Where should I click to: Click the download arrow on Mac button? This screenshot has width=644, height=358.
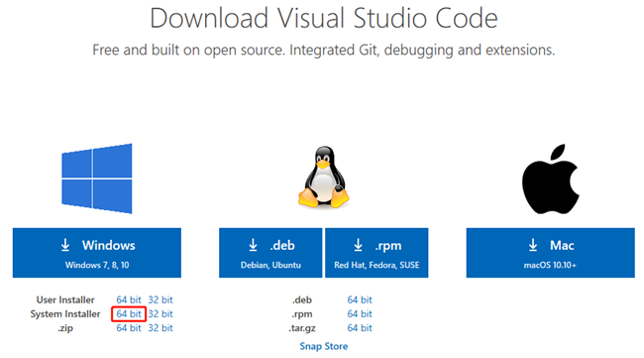tap(533, 245)
